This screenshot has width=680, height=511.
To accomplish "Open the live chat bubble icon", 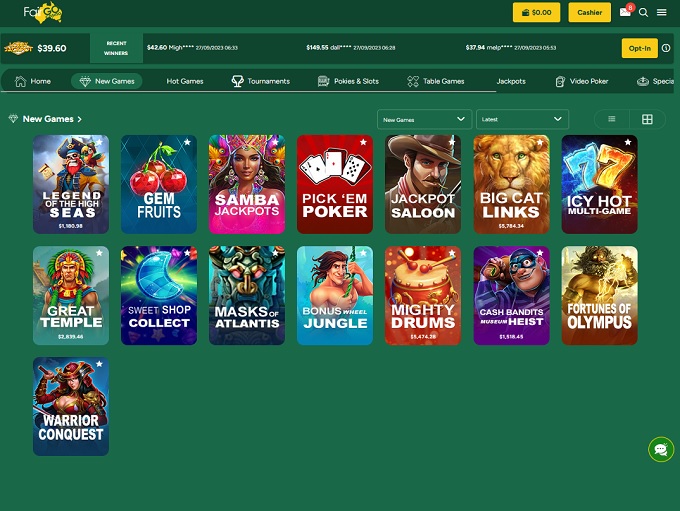I will coord(660,450).
